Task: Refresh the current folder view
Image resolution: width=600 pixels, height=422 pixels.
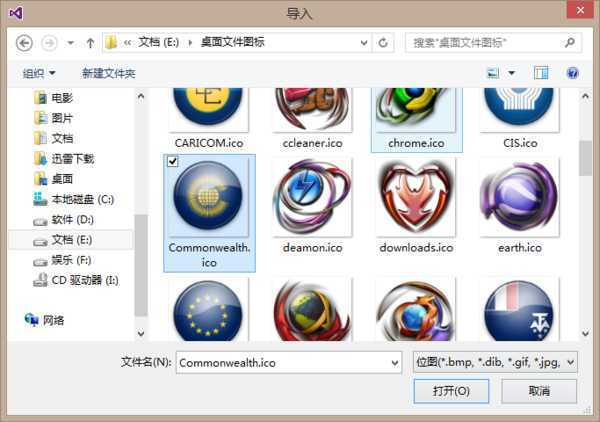Action: (383, 43)
